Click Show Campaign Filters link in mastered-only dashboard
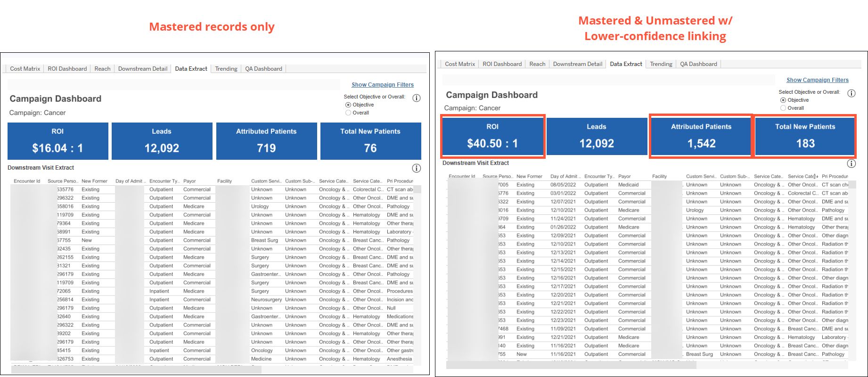Image resolution: width=868 pixels, height=377 pixels. 383,85
